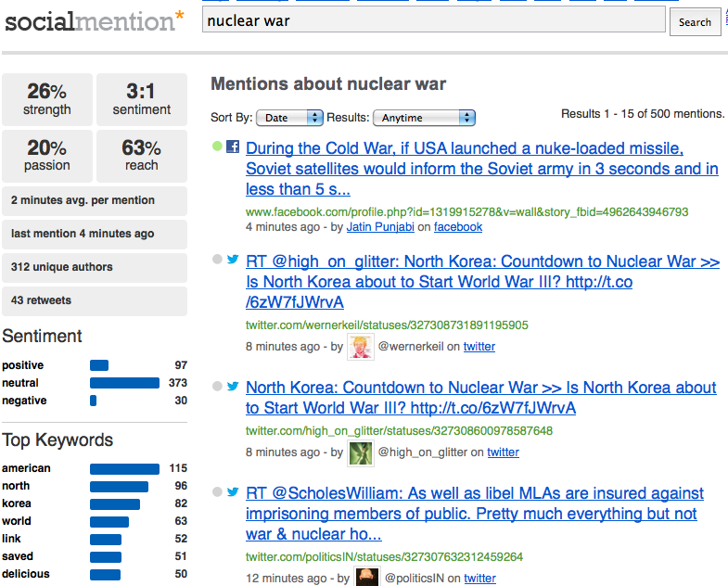Screen dimensions: 728x586
Task: Click the Search button
Action: (695, 22)
